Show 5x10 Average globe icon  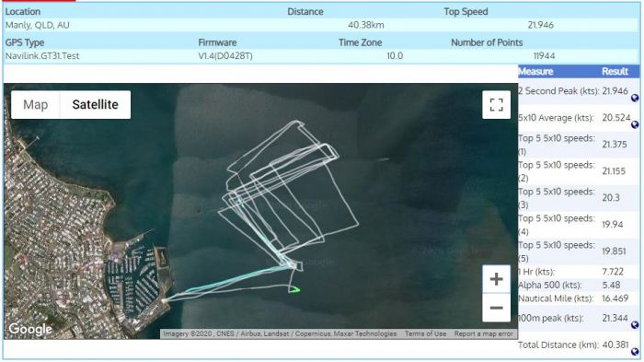(635, 124)
